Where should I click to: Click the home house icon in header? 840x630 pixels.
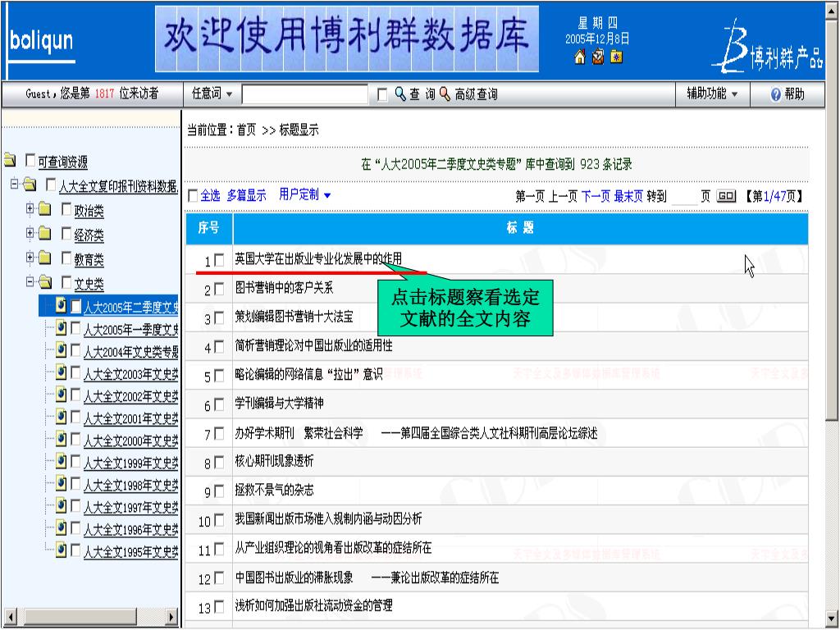coord(580,57)
